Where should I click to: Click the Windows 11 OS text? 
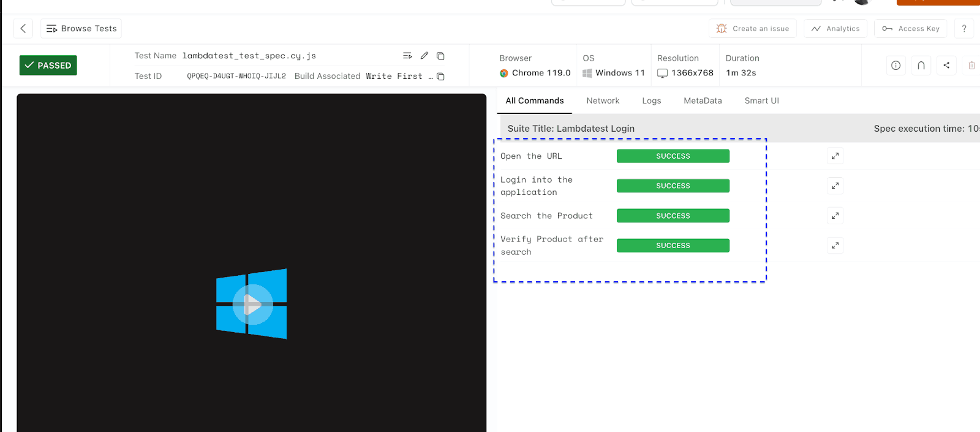[620, 73]
